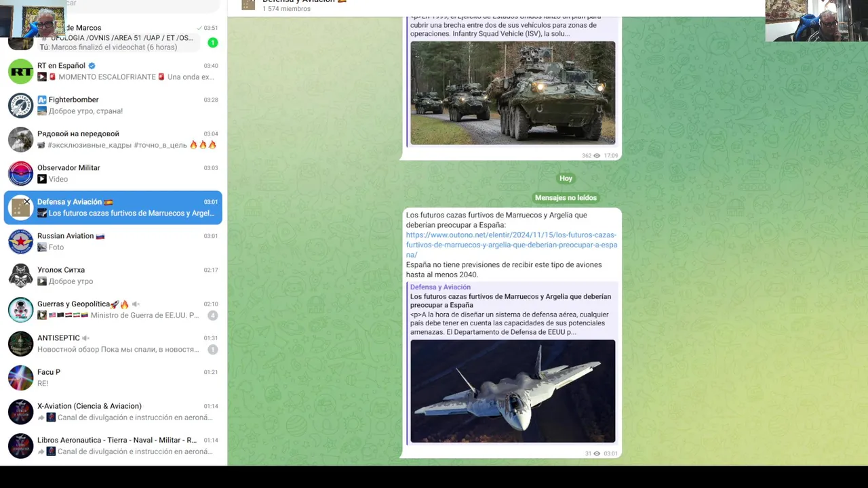
Task: Open Libros Aeronautica chat
Action: [113, 446]
